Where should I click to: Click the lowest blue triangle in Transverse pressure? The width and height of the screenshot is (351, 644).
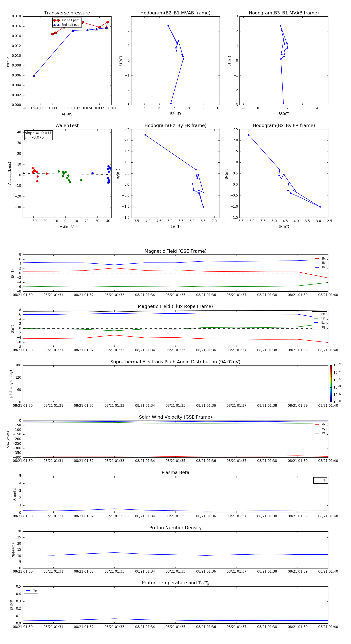click(34, 76)
